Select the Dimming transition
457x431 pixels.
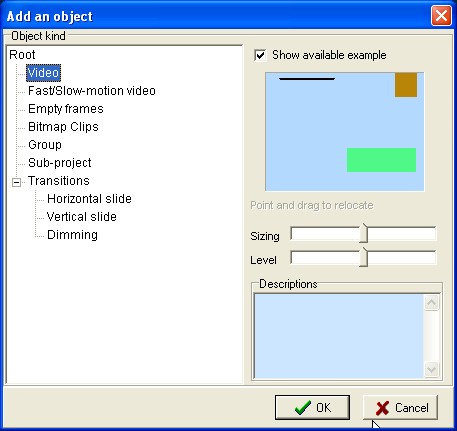click(x=72, y=235)
